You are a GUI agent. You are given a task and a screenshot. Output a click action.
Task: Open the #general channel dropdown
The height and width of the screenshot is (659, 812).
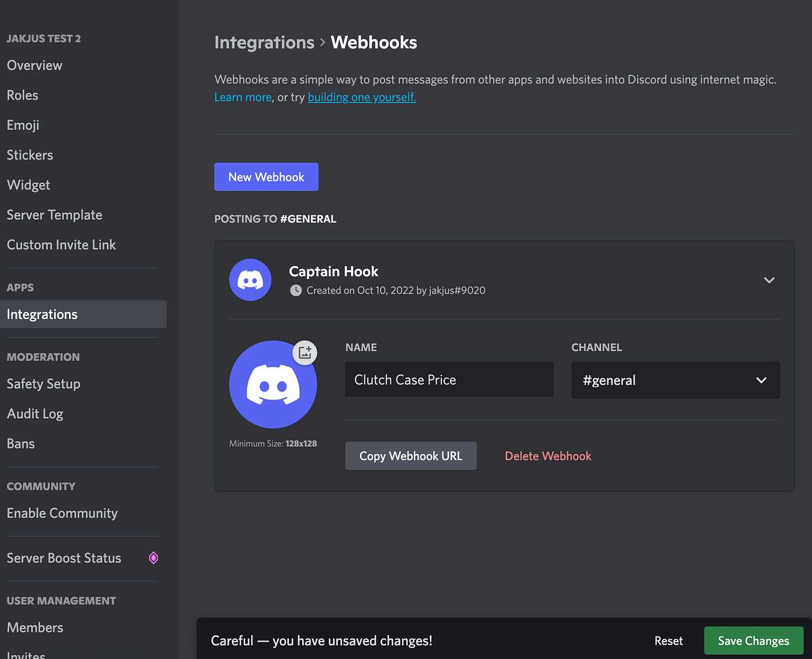pyautogui.click(x=675, y=380)
